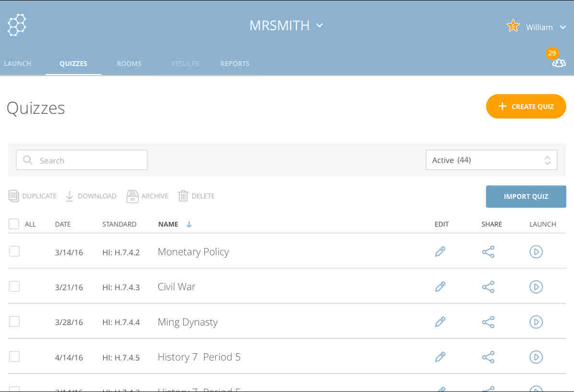The image size is (574, 392).
Task: Switch to the Rooms tab
Action: pos(129,64)
